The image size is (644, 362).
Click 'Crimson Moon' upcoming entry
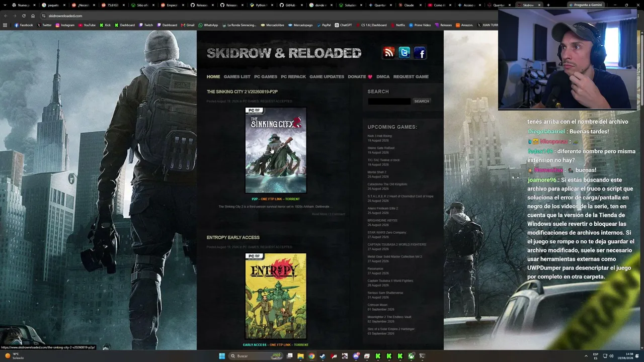click(x=377, y=305)
